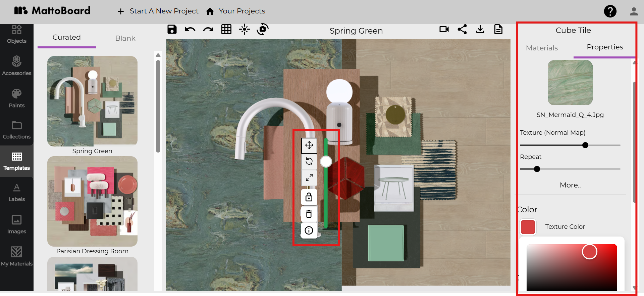Lock the selected object
The image size is (644, 296).
[309, 197]
